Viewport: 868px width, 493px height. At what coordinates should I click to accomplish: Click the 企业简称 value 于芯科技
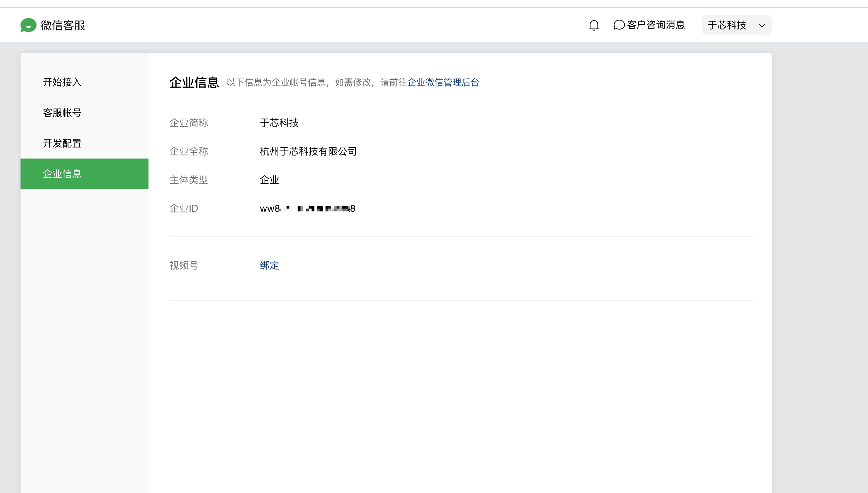[279, 123]
